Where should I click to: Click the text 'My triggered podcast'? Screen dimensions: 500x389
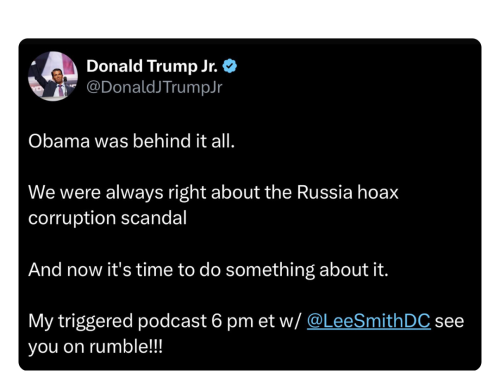117,322
